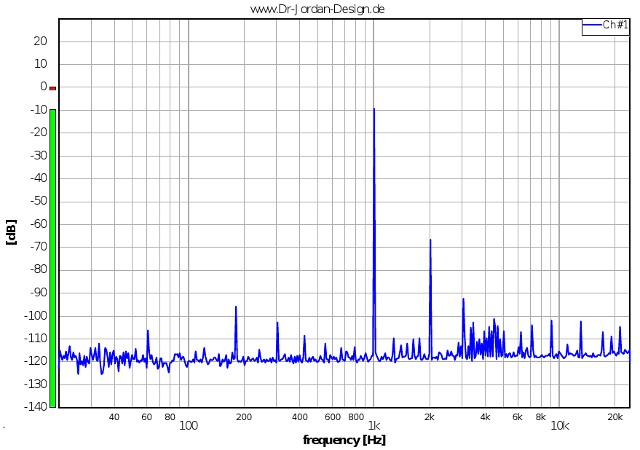Click the -140 y-axis tick label
640x450 pixels.
(x=36, y=406)
